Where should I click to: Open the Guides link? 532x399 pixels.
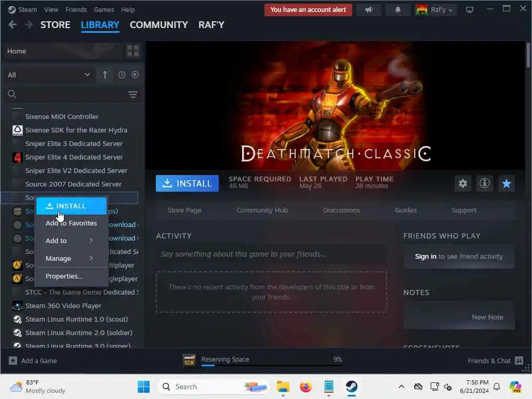pyautogui.click(x=405, y=210)
